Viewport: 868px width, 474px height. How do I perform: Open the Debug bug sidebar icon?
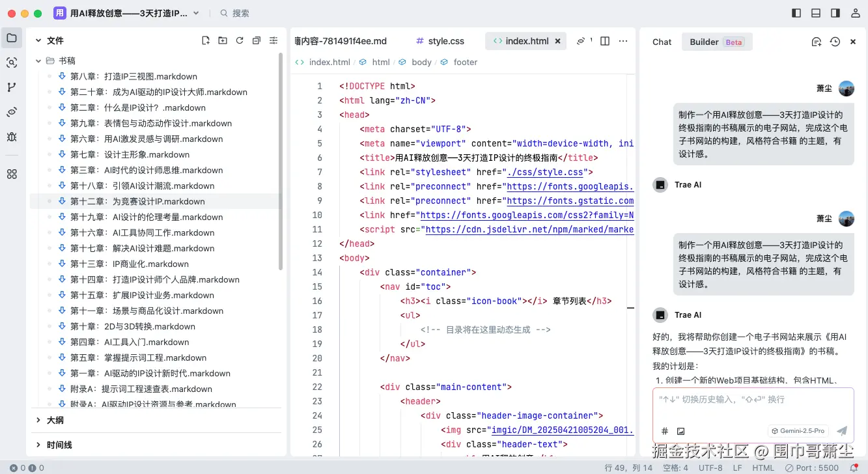click(x=12, y=137)
